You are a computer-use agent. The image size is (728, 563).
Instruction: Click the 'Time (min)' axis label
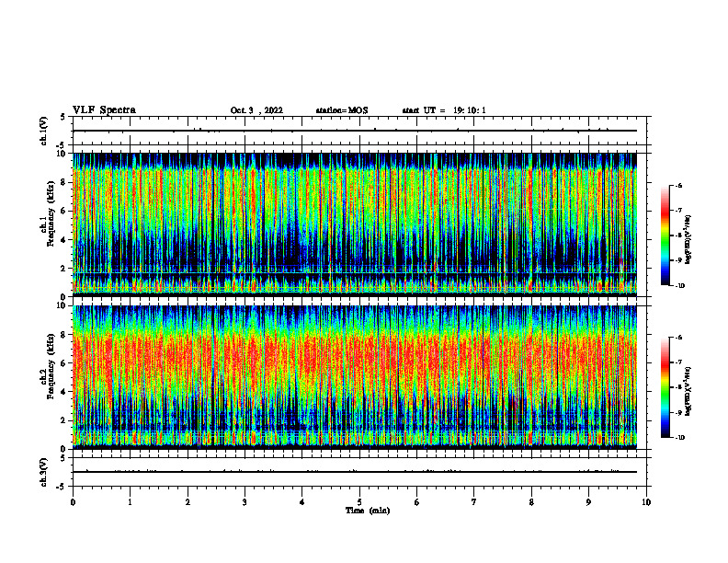coord(368,511)
